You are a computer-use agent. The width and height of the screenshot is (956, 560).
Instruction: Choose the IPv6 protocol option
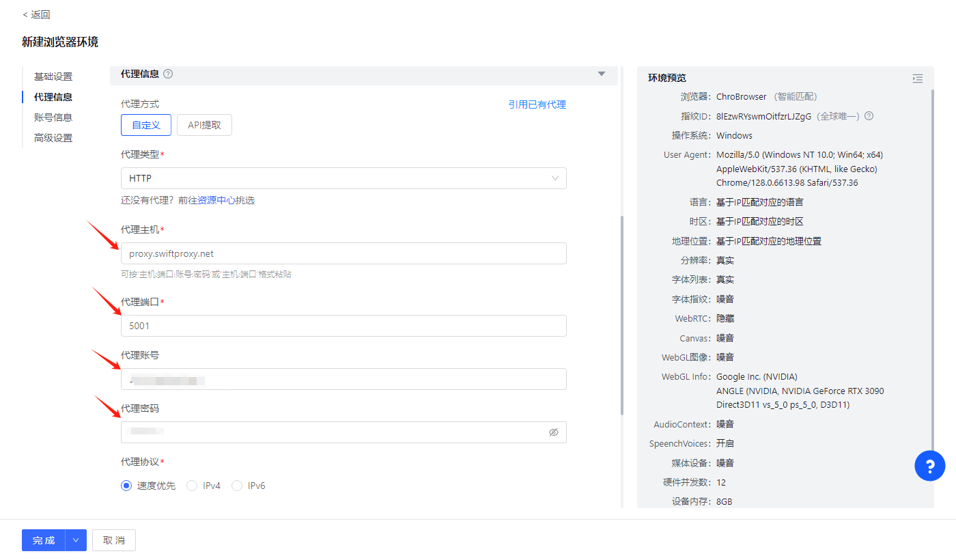(x=237, y=486)
